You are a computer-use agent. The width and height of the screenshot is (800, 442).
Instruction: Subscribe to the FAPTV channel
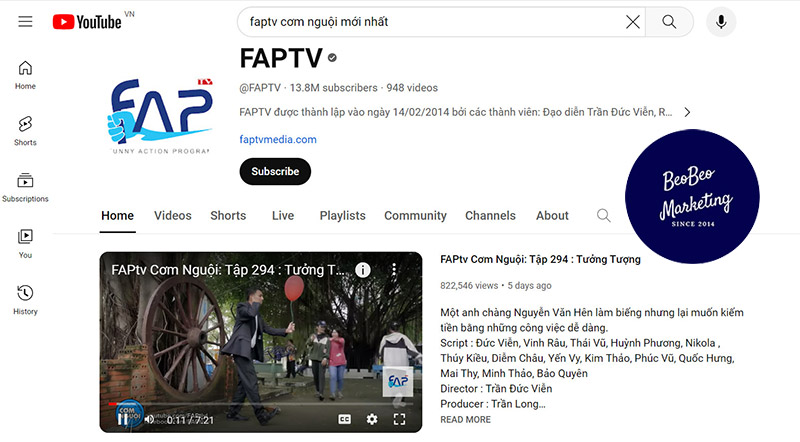(x=275, y=171)
